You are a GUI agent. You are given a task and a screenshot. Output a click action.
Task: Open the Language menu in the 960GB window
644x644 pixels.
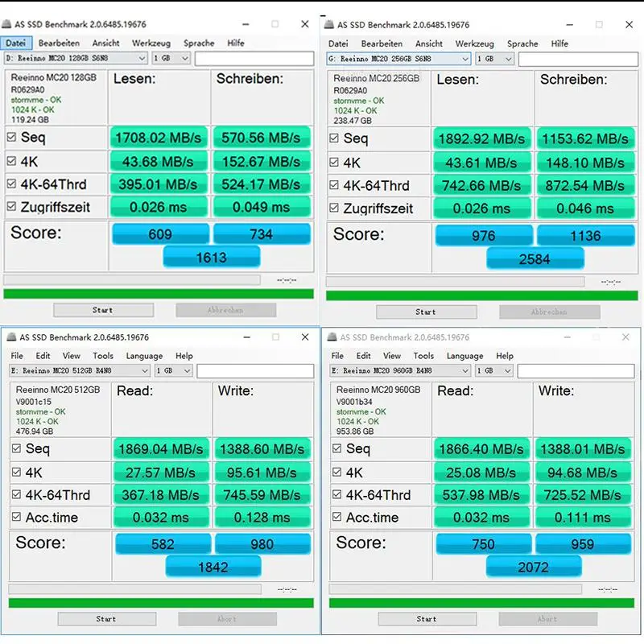point(464,356)
